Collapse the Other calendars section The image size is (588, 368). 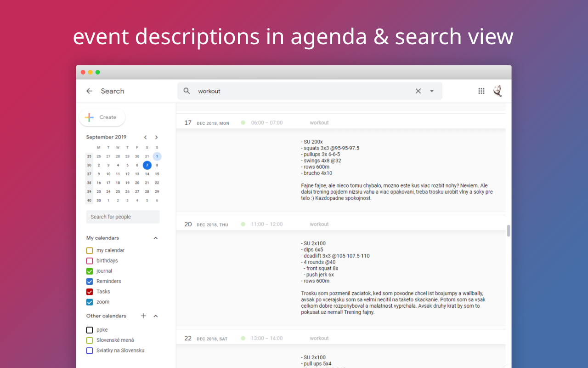pyautogui.click(x=156, y=316)
